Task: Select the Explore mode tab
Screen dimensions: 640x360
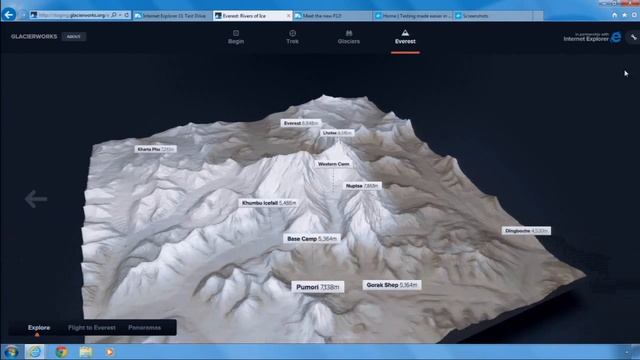Action: (x=39, y=327)
